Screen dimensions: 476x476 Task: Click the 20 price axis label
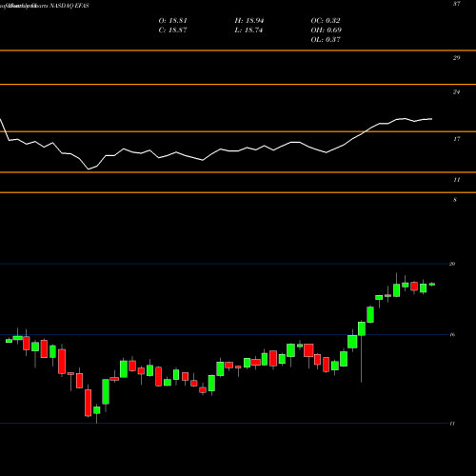[x=452, y=264]
